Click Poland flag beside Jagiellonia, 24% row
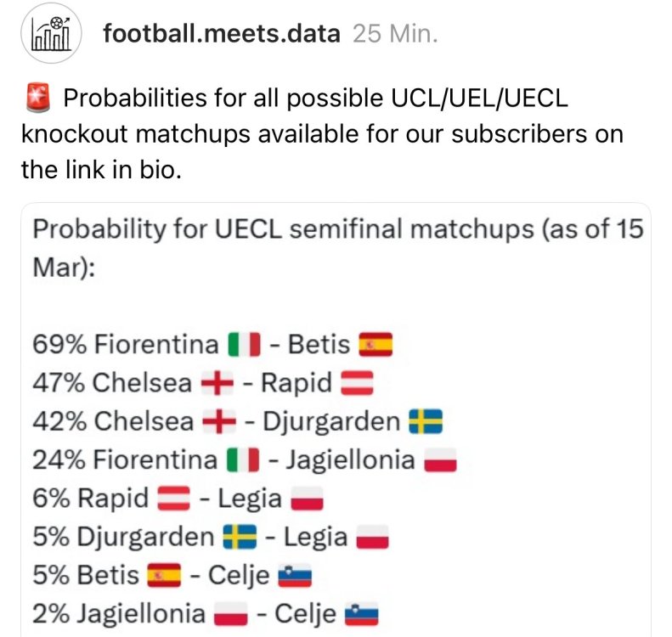The image size is (672, 637). coord(440,461)
